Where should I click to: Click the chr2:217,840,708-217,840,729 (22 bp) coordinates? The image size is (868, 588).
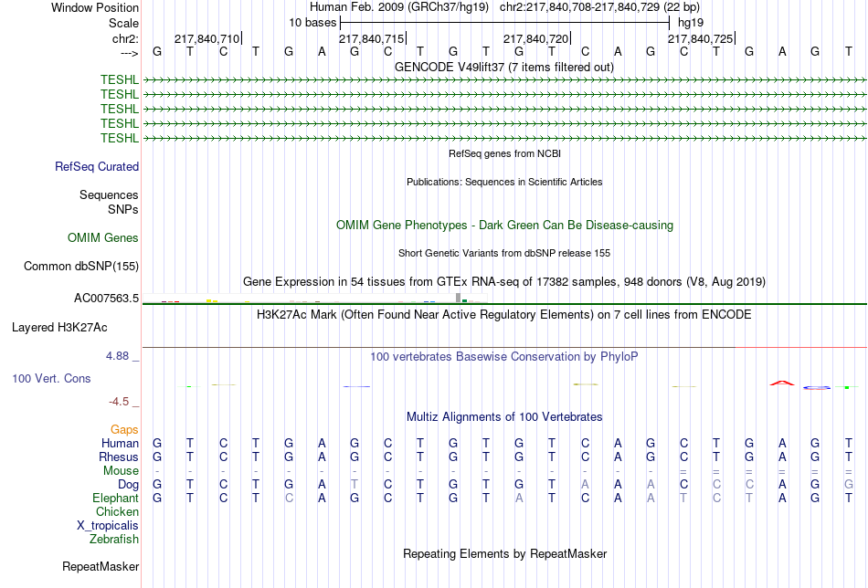pos(599,7)
